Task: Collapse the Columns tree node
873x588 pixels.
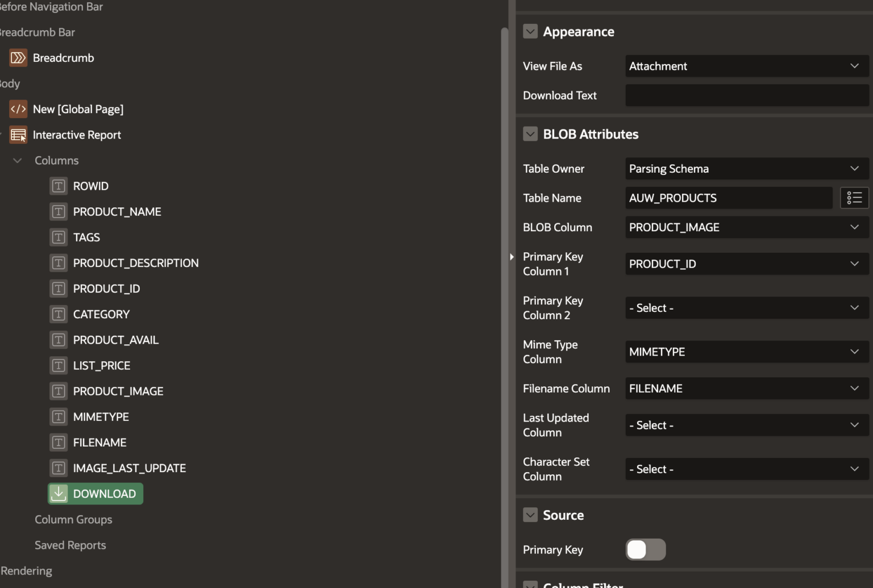Action: [16, 160]
